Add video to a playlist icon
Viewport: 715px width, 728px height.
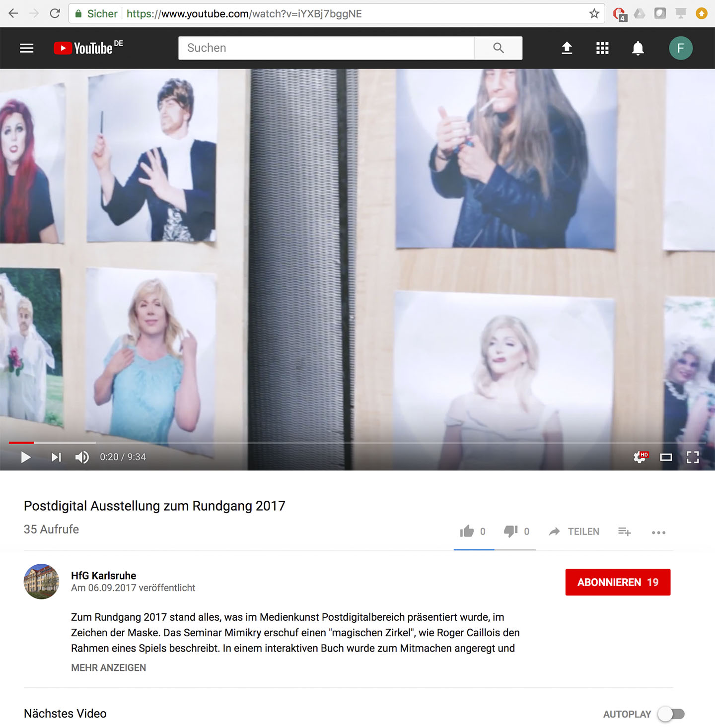[624, 531]
